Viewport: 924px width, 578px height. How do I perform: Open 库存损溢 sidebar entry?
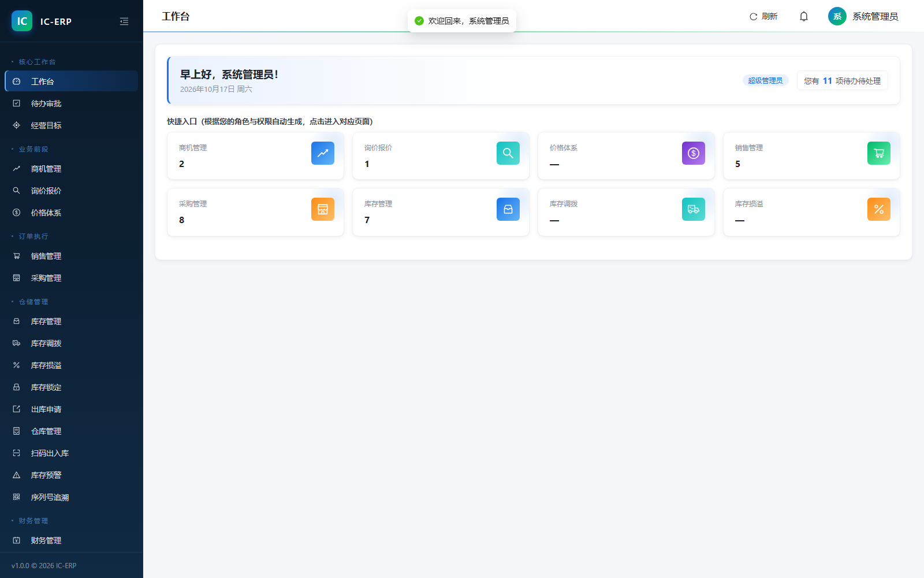tap(72, 365)
